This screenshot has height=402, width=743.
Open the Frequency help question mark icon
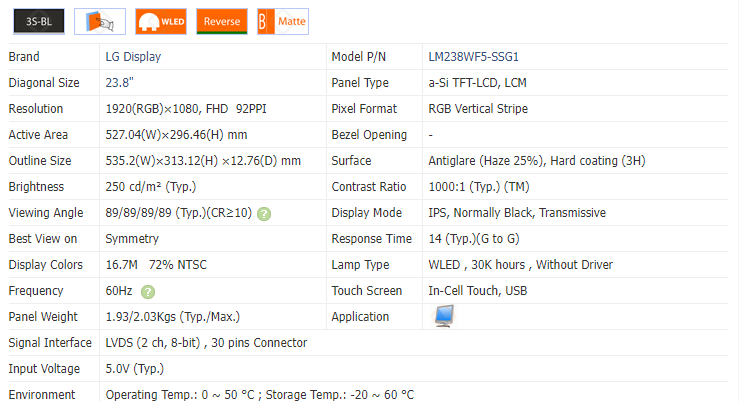point(148,292)
